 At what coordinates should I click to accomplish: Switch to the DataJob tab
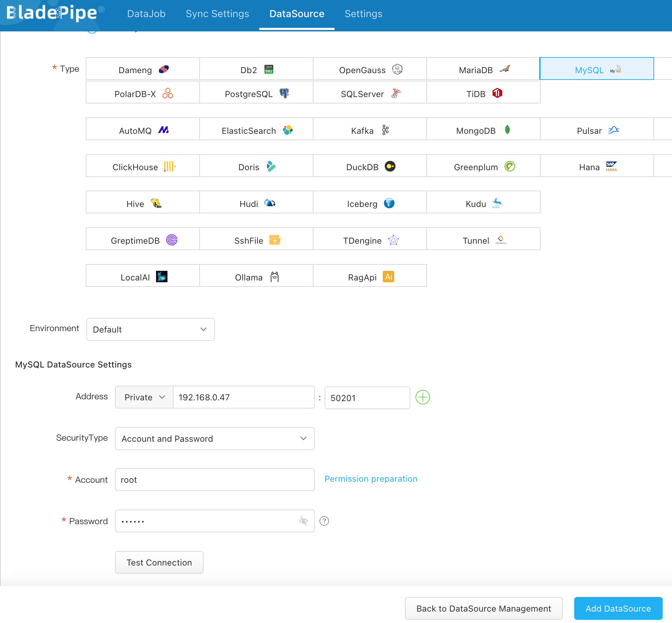point(146,14)
